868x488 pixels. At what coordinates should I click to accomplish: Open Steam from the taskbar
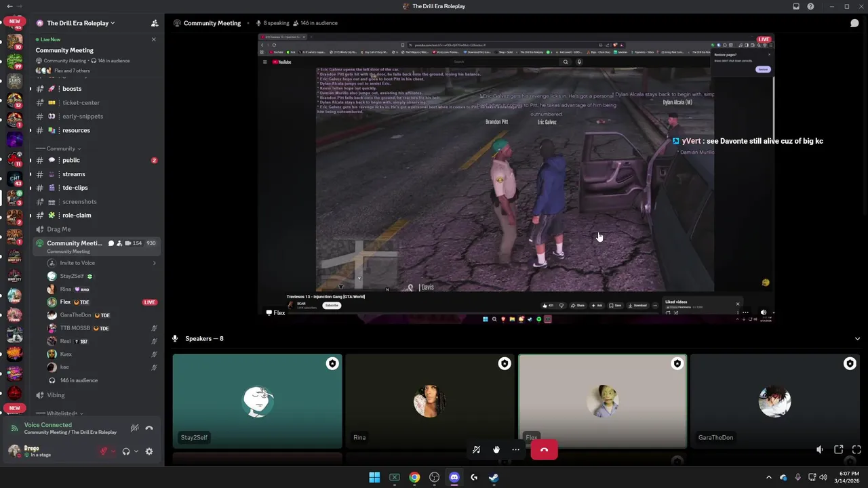coord(494,477)
